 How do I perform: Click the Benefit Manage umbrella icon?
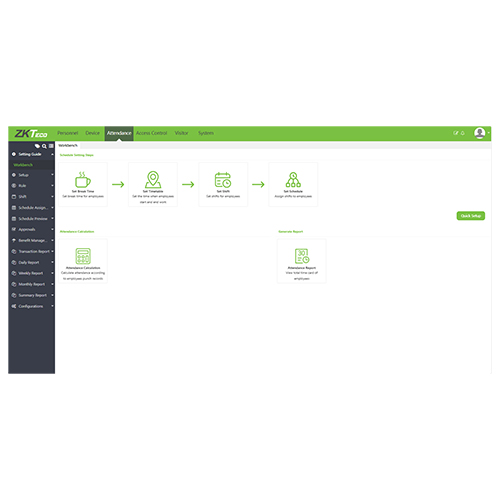pos(14,240)
